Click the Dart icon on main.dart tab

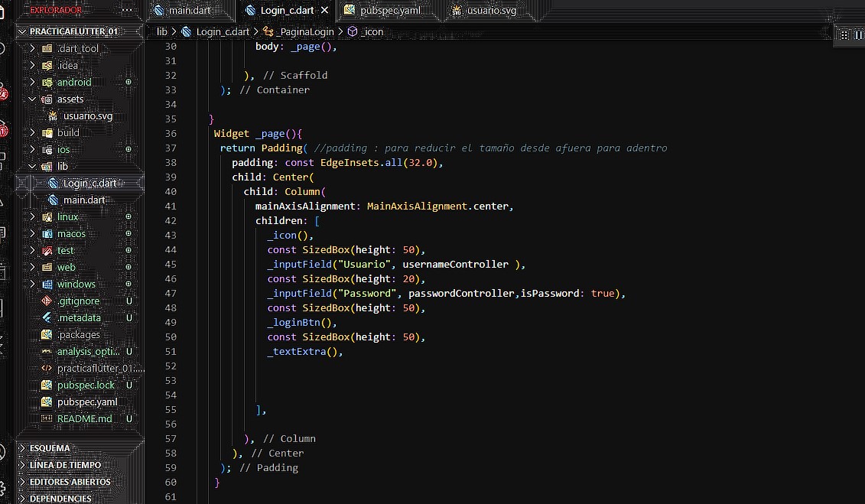tap(159, 11)
